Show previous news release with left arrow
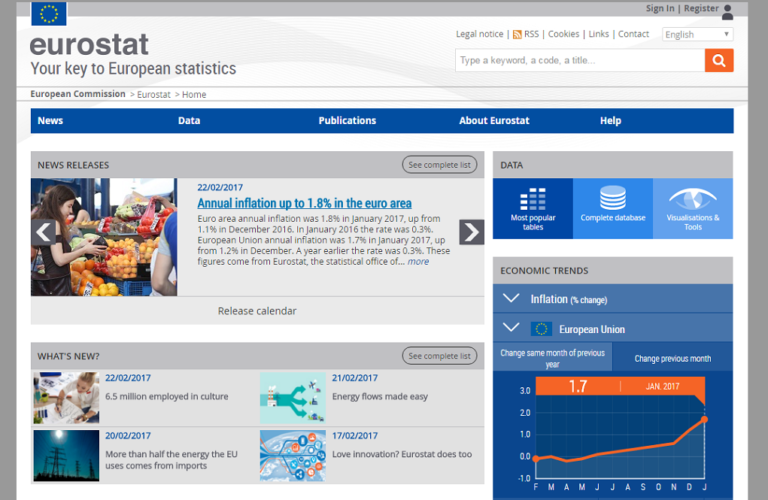The width and height of the screenshot is (768, 500). point(44,232)
